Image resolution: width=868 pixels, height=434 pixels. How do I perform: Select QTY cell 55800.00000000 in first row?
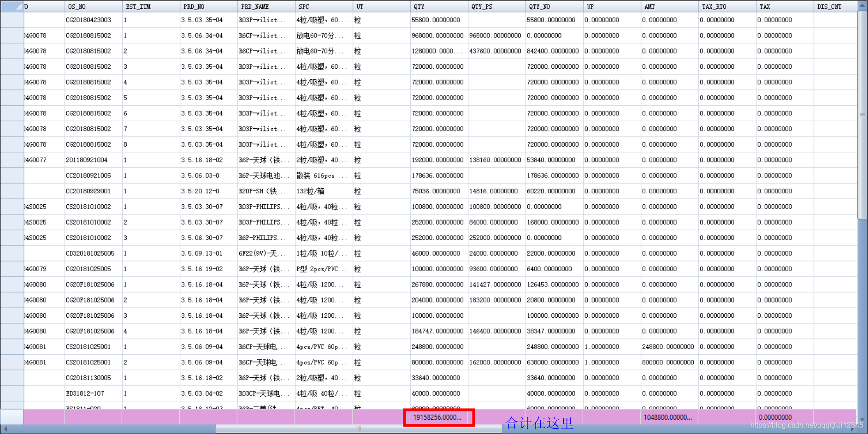[439, 20]
